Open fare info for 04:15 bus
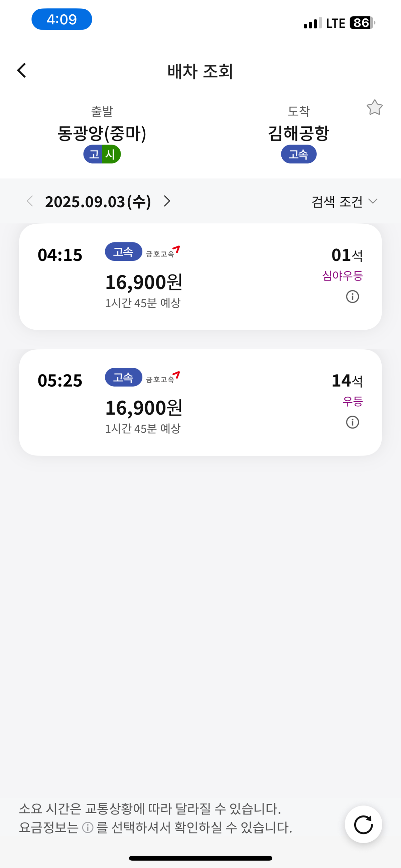The width and height of the screenshot is (401, 868). click(x=353, y=297)
